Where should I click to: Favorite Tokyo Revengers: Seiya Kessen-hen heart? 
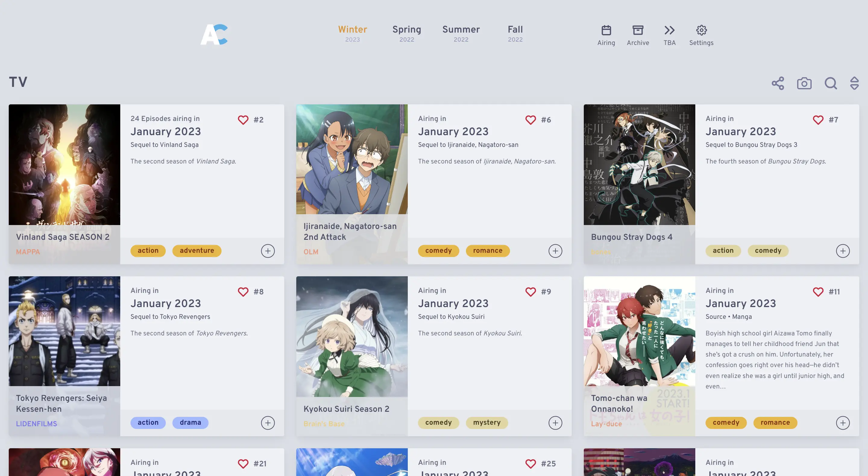(x=243, y=292)
